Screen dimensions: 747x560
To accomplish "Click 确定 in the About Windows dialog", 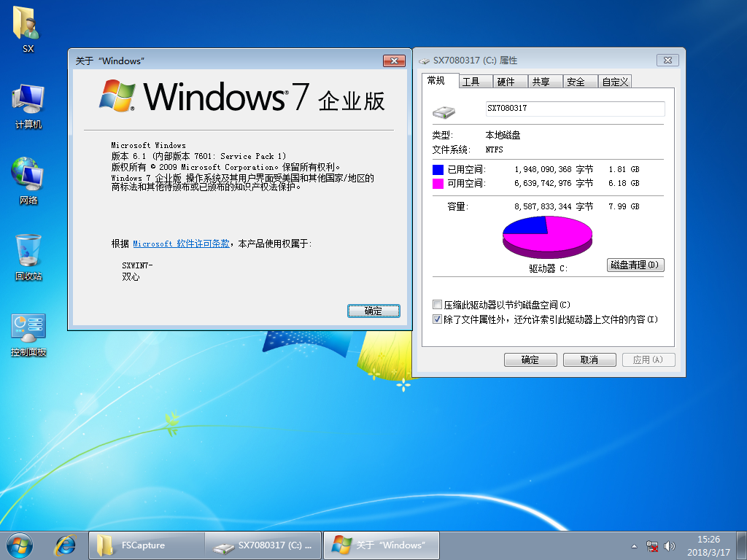I will (x=373, y=311).
